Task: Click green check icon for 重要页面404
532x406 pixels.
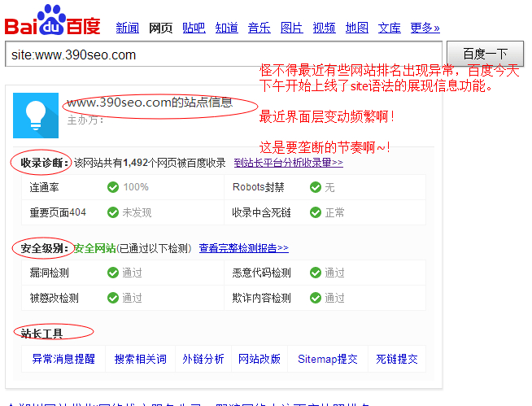Action: 113,212
